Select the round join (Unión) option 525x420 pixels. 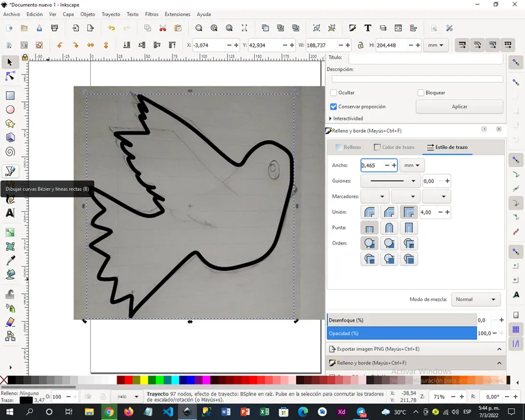pos(369,212)
